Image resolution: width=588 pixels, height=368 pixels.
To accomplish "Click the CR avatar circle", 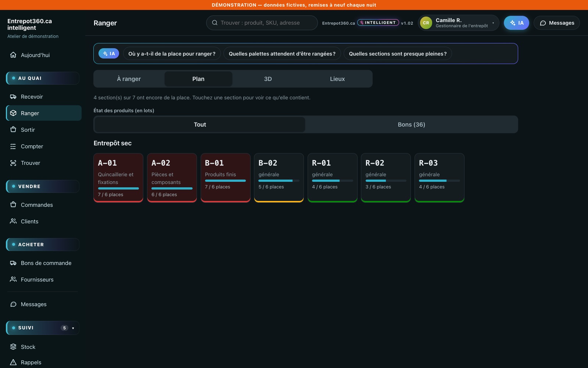I will click(x=426, y=23).
